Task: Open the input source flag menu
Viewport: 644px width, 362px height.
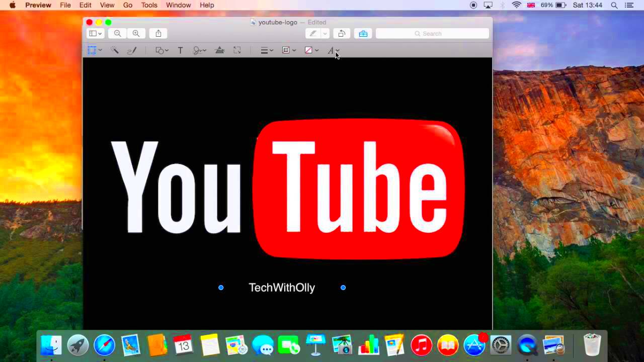Action: [531, 5]
